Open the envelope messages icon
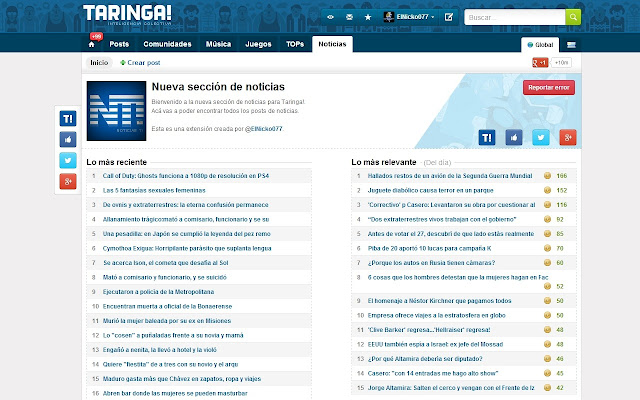Screen dimensions: 640x400 coord(349,17)
